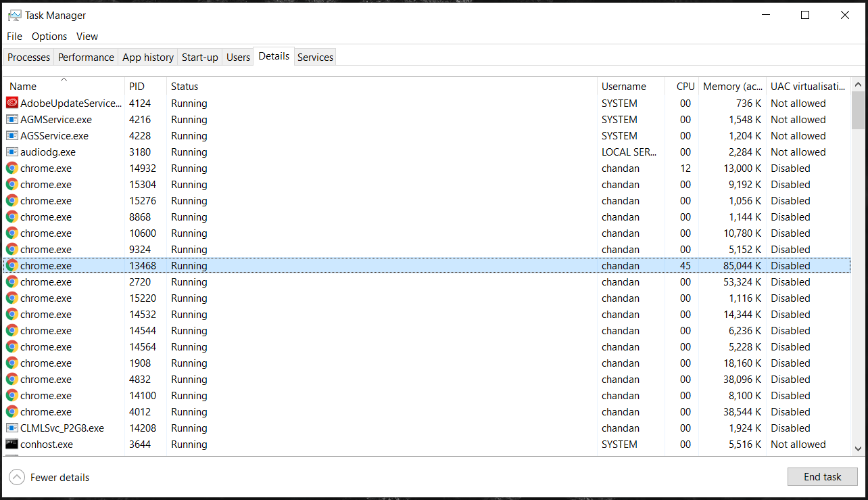Click the AdobeUpdateService red icon
Screen dimensions: 868x500
click(12, 103)
